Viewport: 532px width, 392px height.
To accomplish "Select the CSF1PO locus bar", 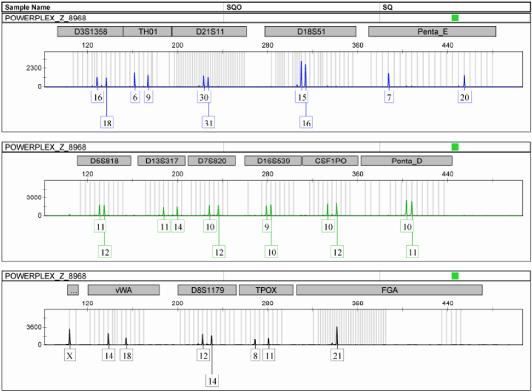I will click(x=330, y=161).
